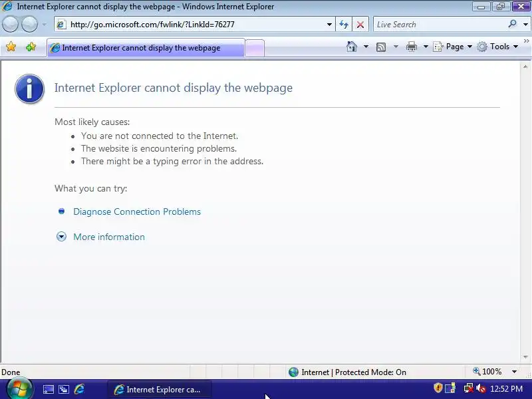Click the Diagnose Connection Problems link
This screenshot has height=399, width=532.
[x=137, y=211]
